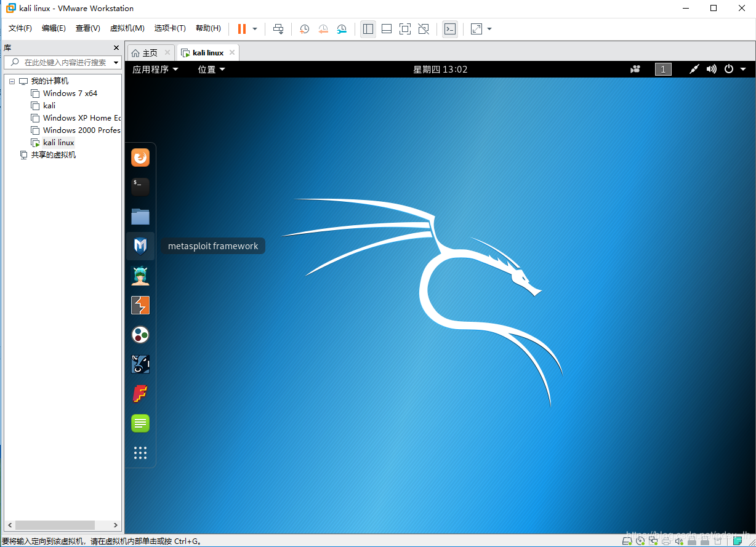Pause the virtual machine with the orange button
Image resolution: width=756 pixels, height=547 pixels.
(242, 29)
